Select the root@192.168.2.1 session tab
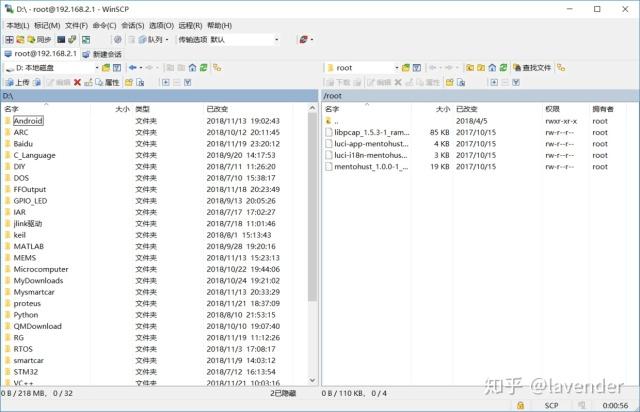 40,54
